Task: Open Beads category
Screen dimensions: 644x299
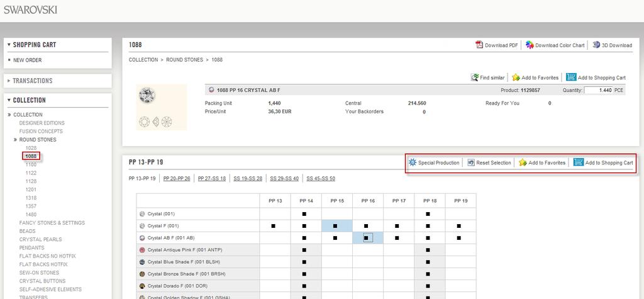Action: (28, 231)
